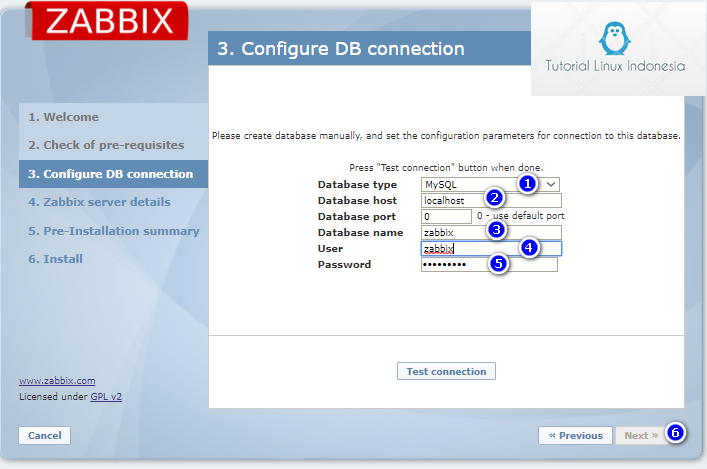Select step 1. Welcome
This screenshot has height=469, width=707.
[x=113, y=117]
